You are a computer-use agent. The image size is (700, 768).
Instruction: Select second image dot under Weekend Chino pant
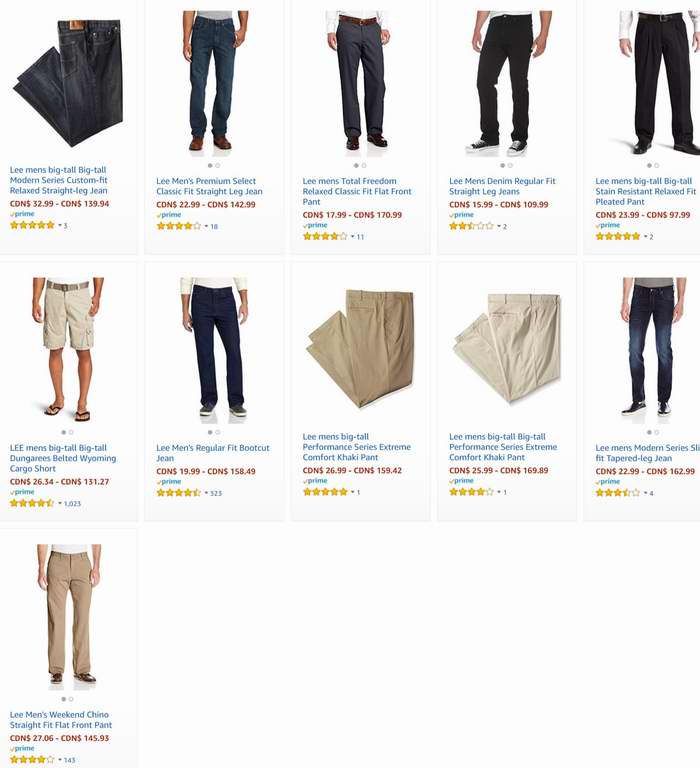[72, 699]
